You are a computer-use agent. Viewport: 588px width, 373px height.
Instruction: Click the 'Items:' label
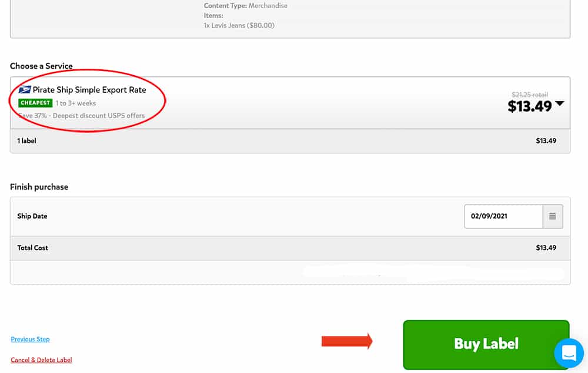213,16
